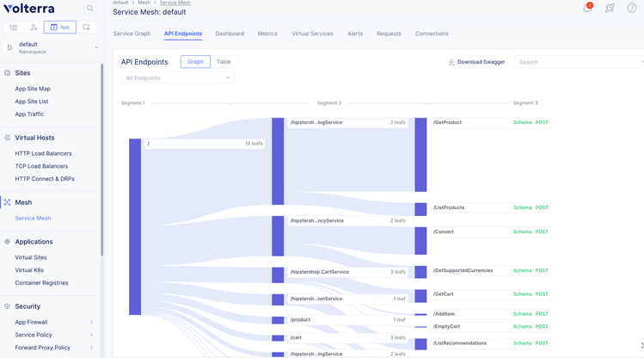The width and height of the screenshot is (644, 358).
Task: Click the Mesh section icon
Action: coord(8,202)
